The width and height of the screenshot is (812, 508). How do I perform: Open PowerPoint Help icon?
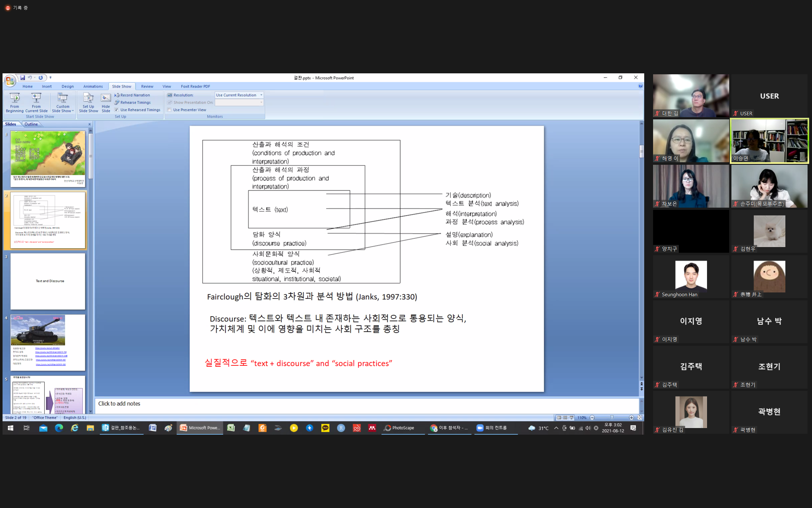click(x=640, y=86)
